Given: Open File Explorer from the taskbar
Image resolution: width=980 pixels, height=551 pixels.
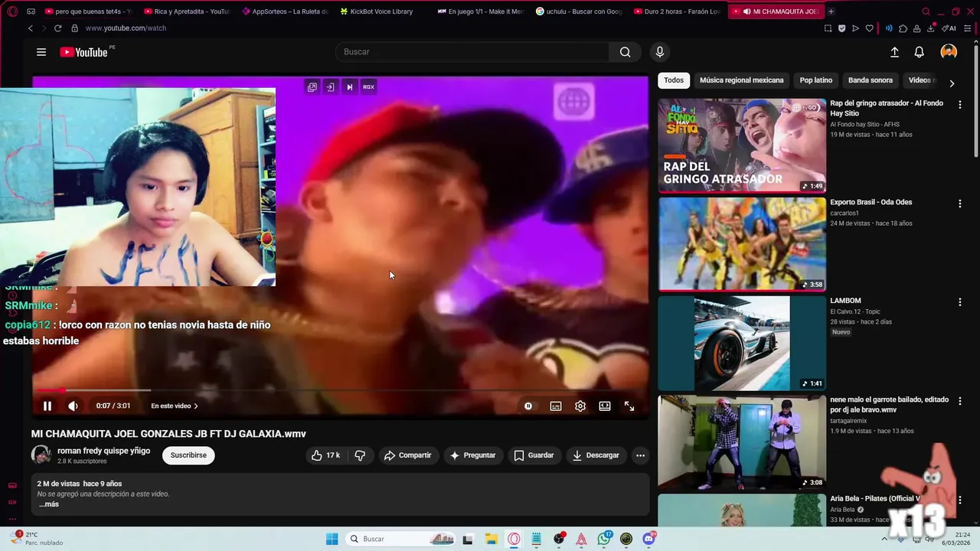Looking at the screenshot, I should pos(491,539).
